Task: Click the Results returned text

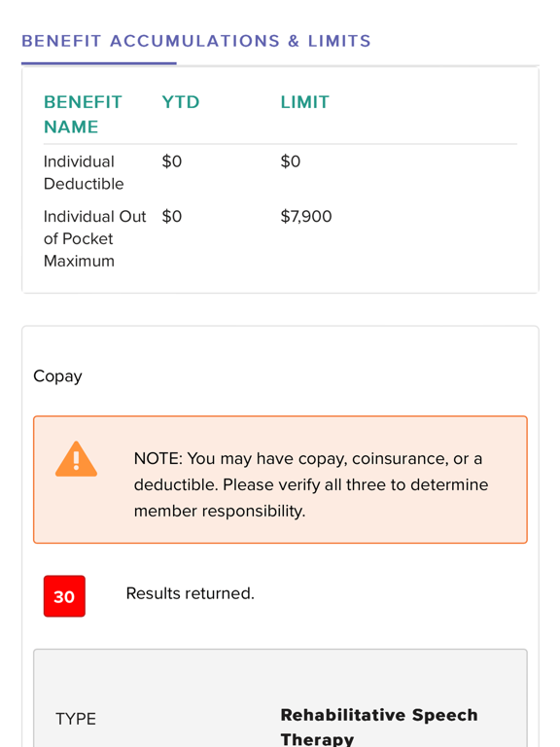Action: click(190, 593)
